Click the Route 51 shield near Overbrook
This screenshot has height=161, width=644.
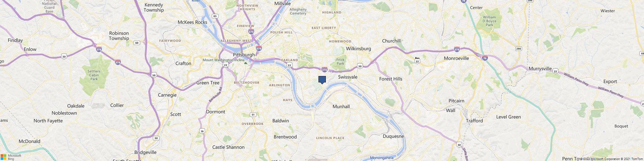pyautogui.click(x=253, y=115)
